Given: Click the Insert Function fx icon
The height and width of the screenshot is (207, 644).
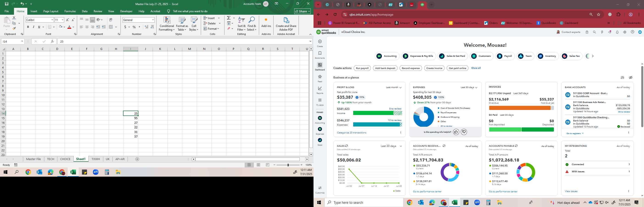Looking at the screenshot, I should point(52,41).
